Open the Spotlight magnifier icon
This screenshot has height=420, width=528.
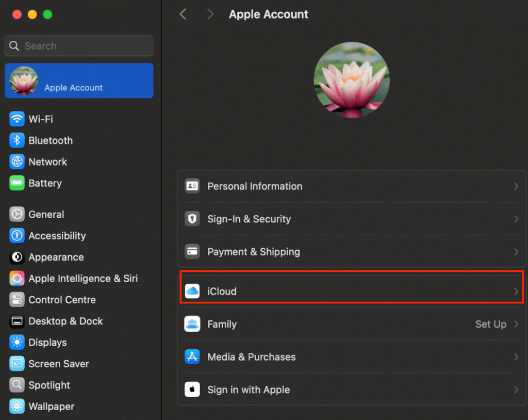(17, 385)
